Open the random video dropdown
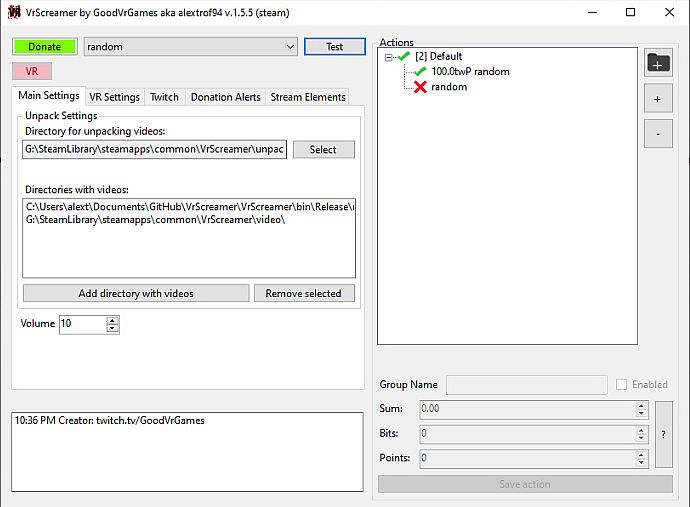Screen dimensions: 690x507 [191, 47]
